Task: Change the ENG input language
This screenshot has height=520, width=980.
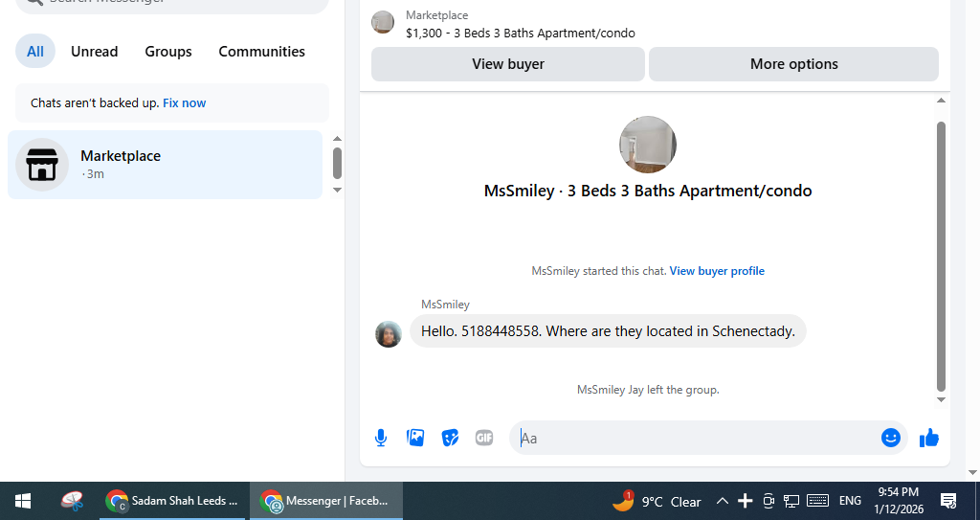Action: 850,501
